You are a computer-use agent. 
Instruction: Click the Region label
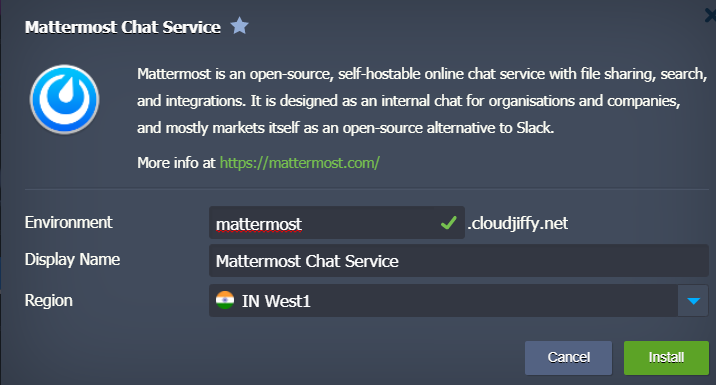click(x=48, y=301)
